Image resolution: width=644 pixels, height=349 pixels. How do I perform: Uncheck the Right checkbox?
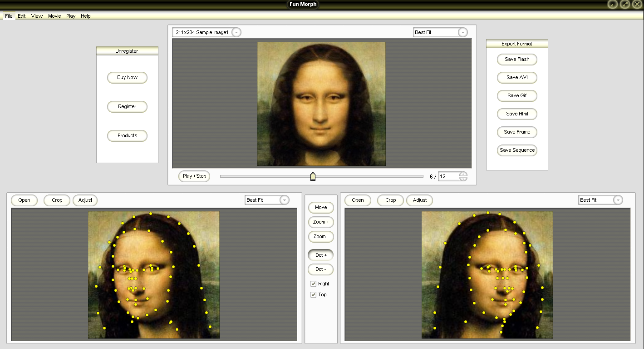(x=313, y=284)
